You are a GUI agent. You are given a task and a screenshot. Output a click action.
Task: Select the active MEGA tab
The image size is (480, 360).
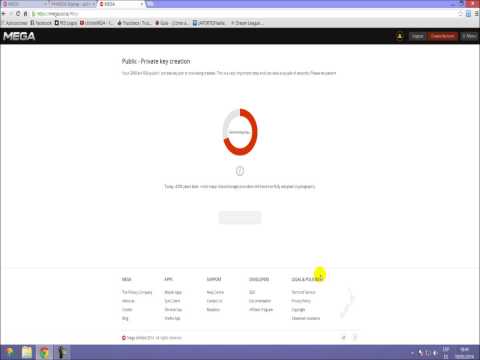(x=122, y=4)
